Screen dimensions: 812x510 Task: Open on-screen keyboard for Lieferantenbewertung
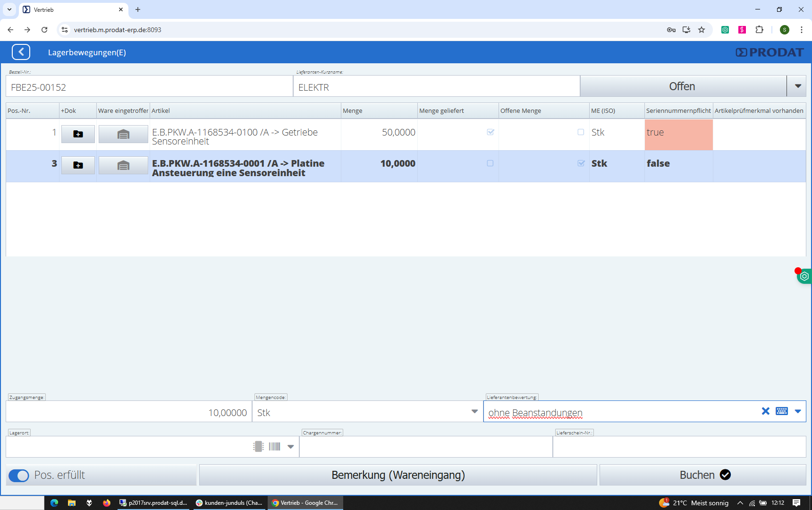(x=781, y=411)
